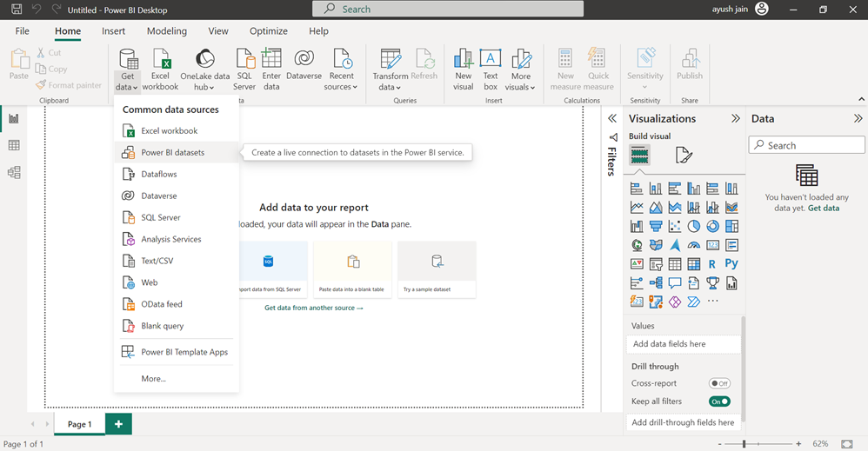Switch to Table view in left sidebar
Image resolution: width=868 pixels, height=451 pixels.
pos(14,145)
